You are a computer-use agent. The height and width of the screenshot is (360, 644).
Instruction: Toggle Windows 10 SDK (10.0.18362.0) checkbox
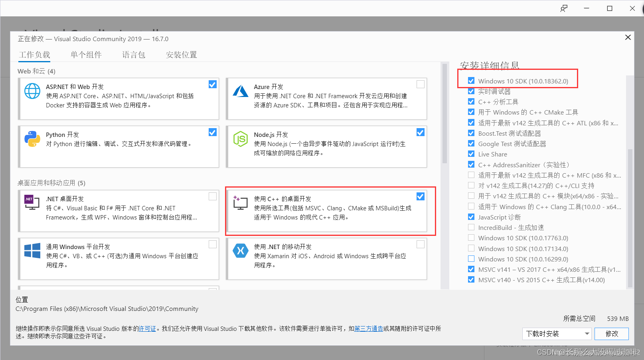[x=471, y=81]
